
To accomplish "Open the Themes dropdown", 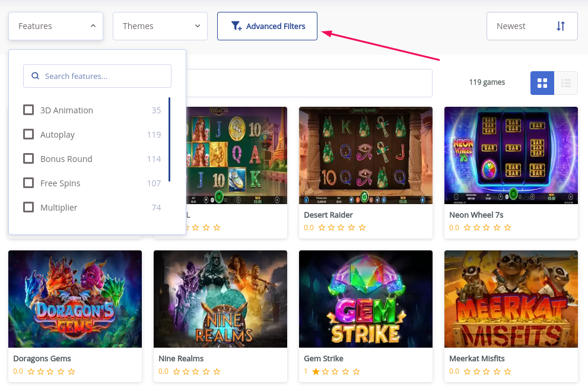I will (x=160, y=26).
